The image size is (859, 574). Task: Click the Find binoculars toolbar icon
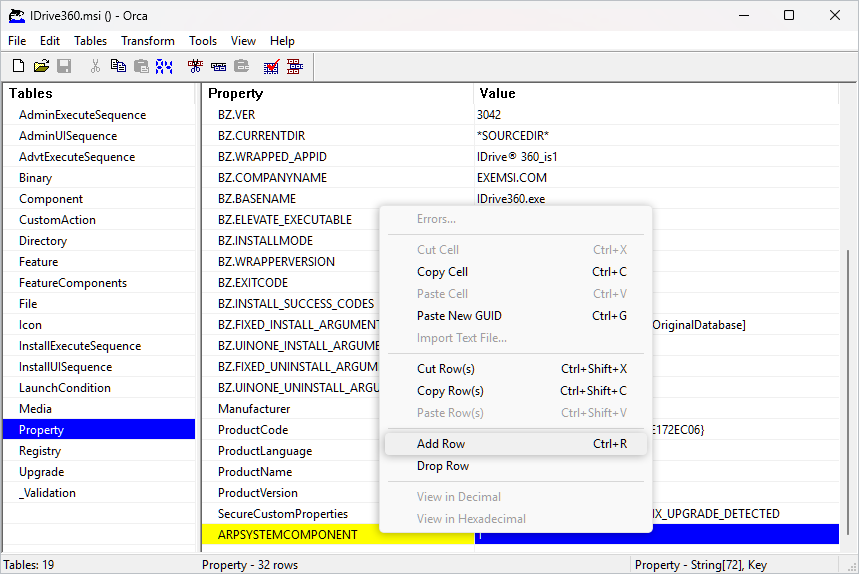(x=164, y=66)
